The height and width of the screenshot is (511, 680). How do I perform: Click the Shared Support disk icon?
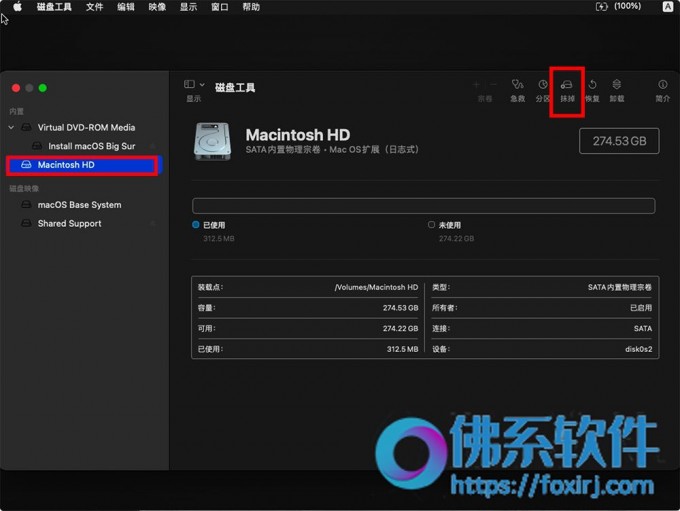point(26,223)
